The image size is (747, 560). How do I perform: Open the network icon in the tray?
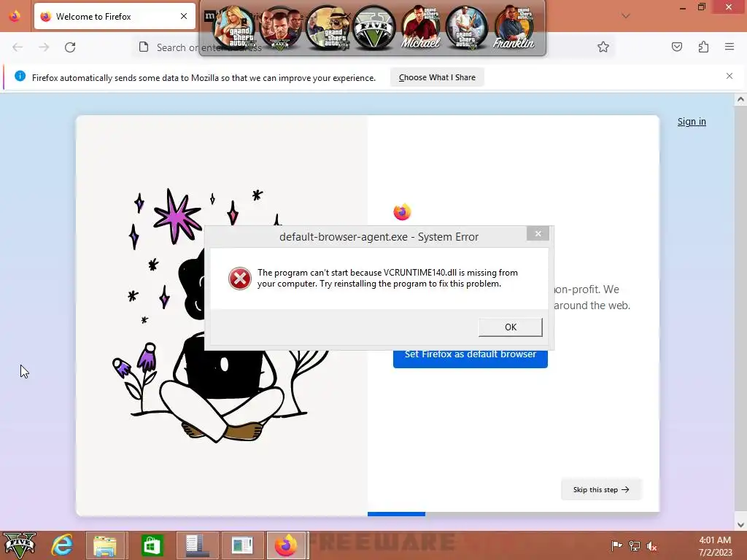[634, 545]
